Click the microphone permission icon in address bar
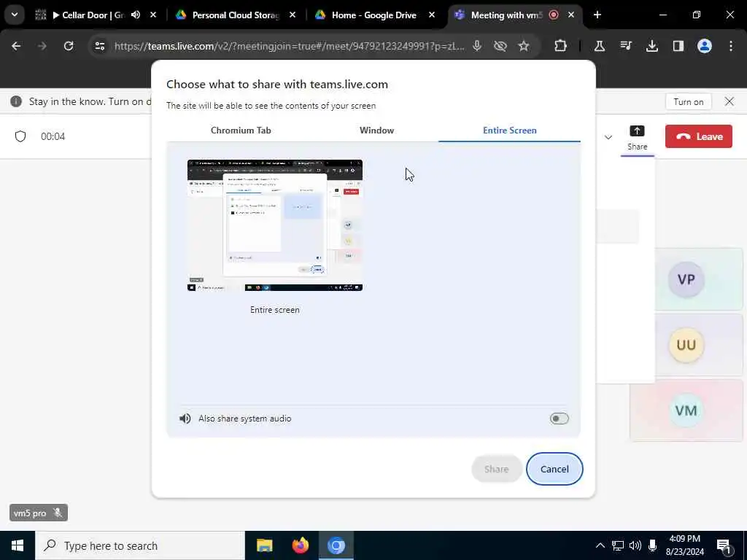This screenshot has height=560, width=747. [477, 46]
